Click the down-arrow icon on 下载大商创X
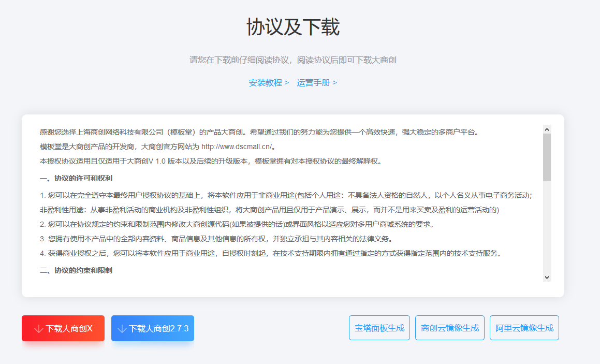The width and height of the screenshot is (600, 364). coord(39,329)
